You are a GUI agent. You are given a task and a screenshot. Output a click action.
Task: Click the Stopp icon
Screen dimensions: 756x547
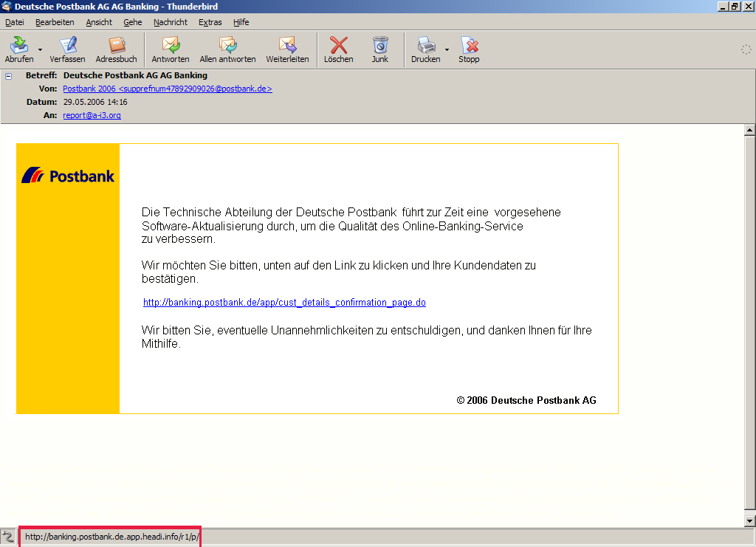[x=469, y=45]
